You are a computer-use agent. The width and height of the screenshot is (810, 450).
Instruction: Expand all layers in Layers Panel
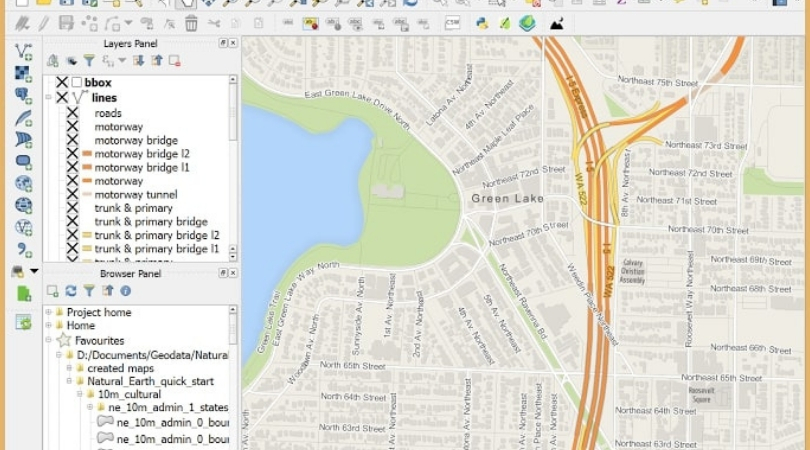click(x=138, y=61)
